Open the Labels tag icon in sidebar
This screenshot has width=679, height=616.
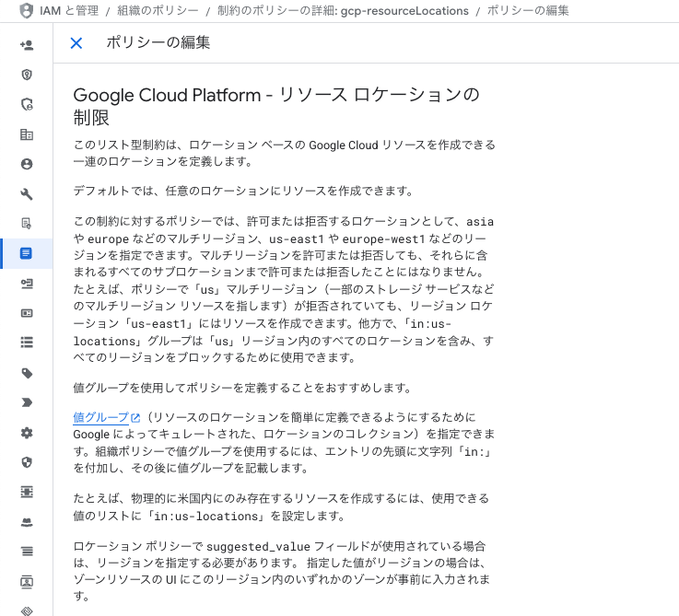pyautogui.click(x=26, y=373)
